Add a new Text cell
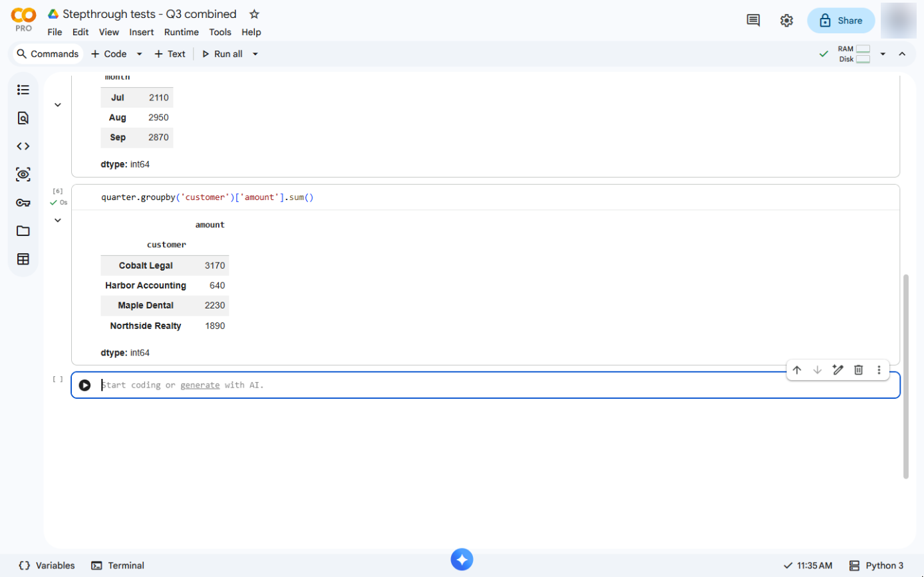The height and width of the screenshot is (577, 924). pos(170,54)
